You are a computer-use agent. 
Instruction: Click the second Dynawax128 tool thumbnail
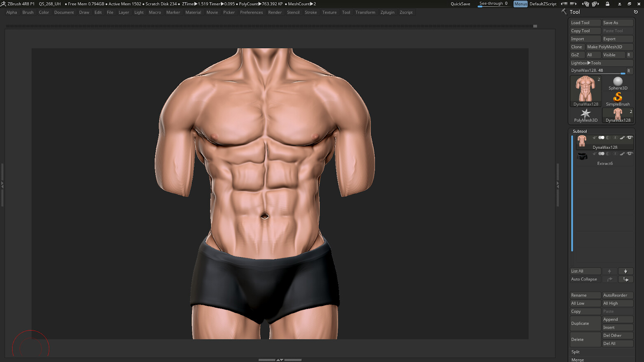(618, 114)
